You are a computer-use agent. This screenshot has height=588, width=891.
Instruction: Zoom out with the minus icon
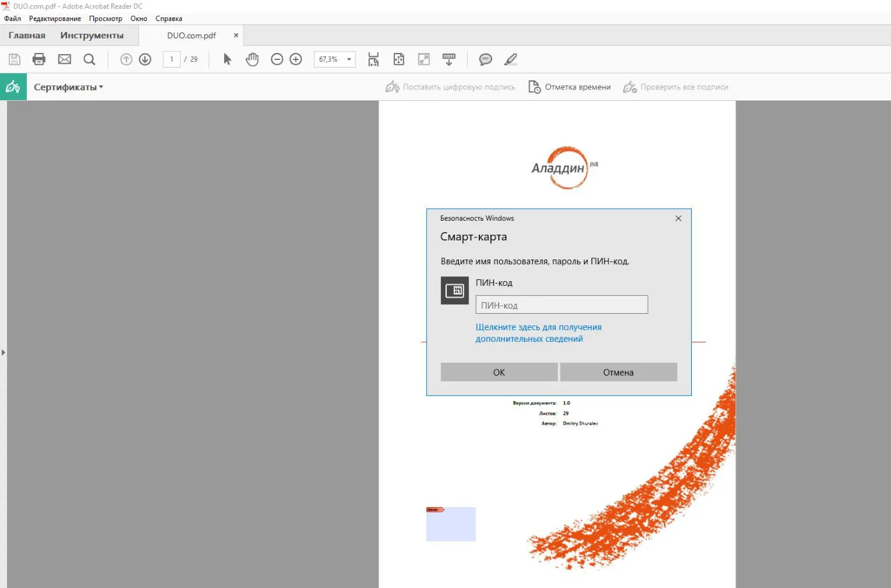point(277,59)
